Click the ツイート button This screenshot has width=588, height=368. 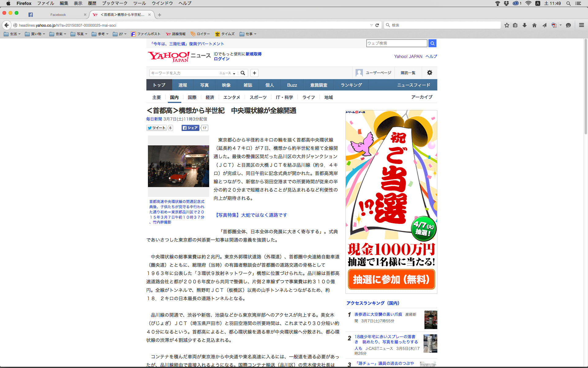[156, 128]
